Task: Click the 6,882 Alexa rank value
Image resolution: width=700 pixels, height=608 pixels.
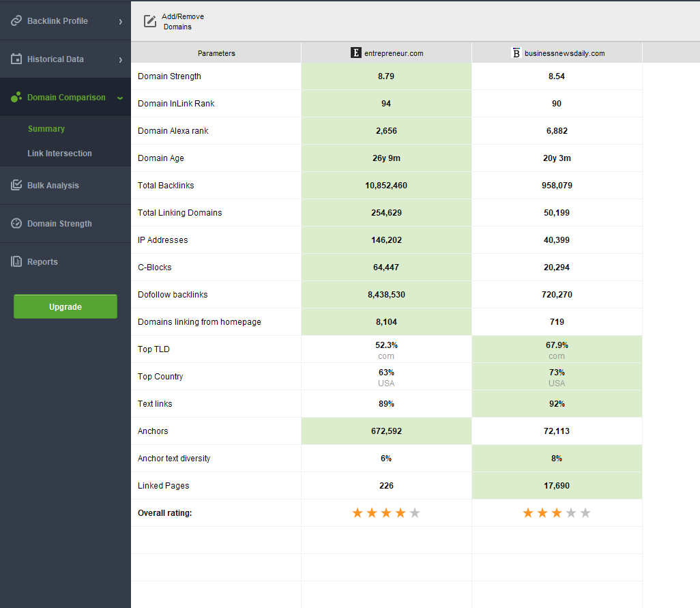Action: (x=557, y=130)
